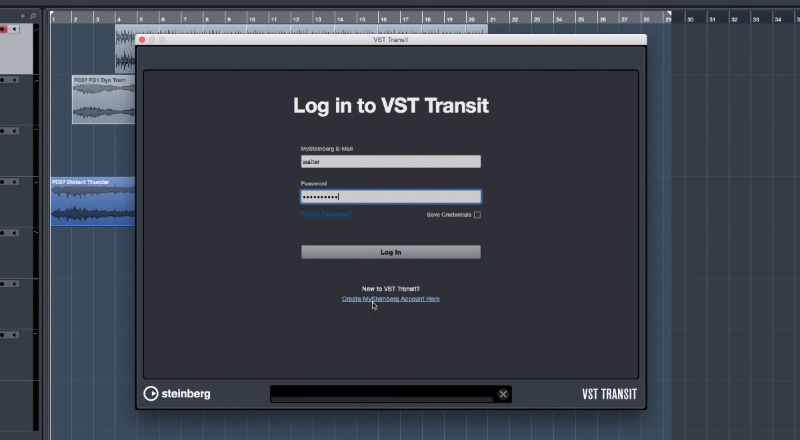The image size is (800, 440).
Task: Tick the Save Credentials checkbox
Action: (x=477, y=215)
